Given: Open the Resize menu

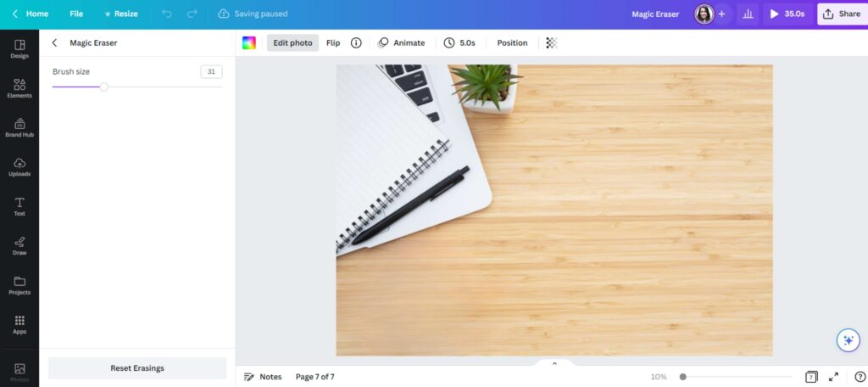Looking at the screenshot, I should 121,14.
